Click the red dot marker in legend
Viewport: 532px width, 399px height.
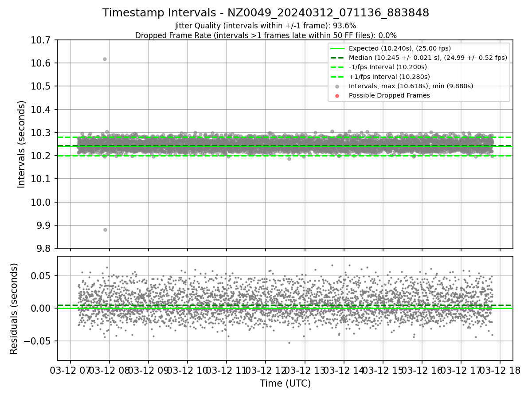point(337,96)
